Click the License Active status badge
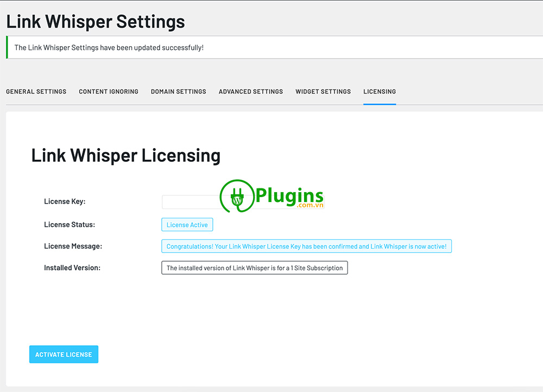Screen dimensions: 543x392 pyautogui.click(x=187, y=224)
